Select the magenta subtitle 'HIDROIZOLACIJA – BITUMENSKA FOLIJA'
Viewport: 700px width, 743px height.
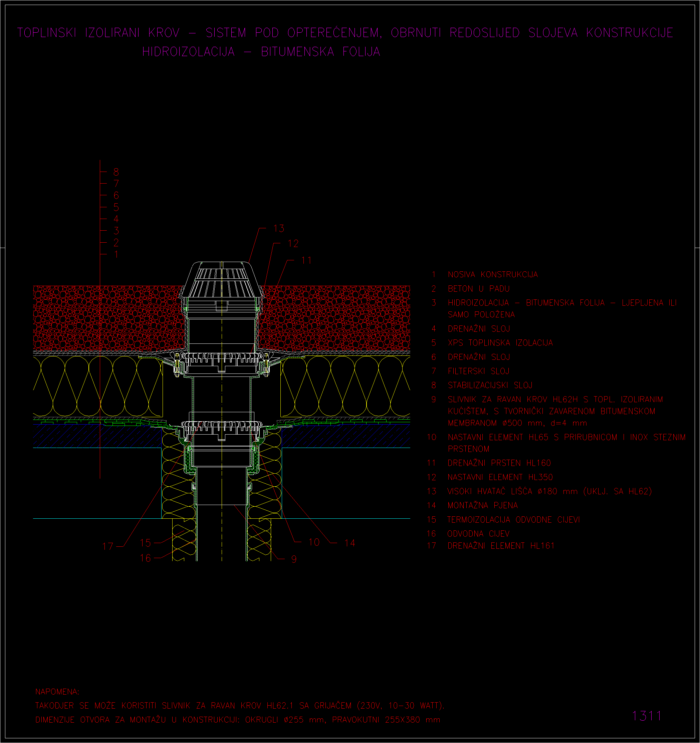tap(261, 52)
